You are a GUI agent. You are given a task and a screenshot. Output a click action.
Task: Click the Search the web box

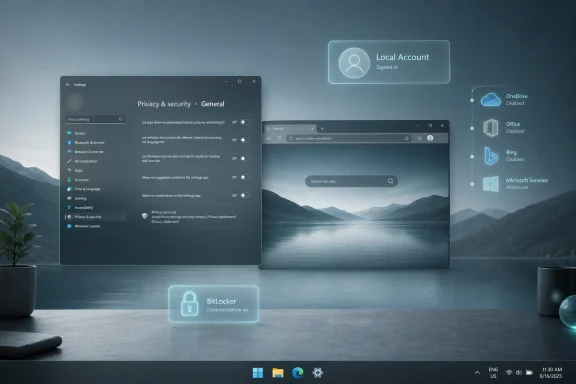(x=351, y=181)
